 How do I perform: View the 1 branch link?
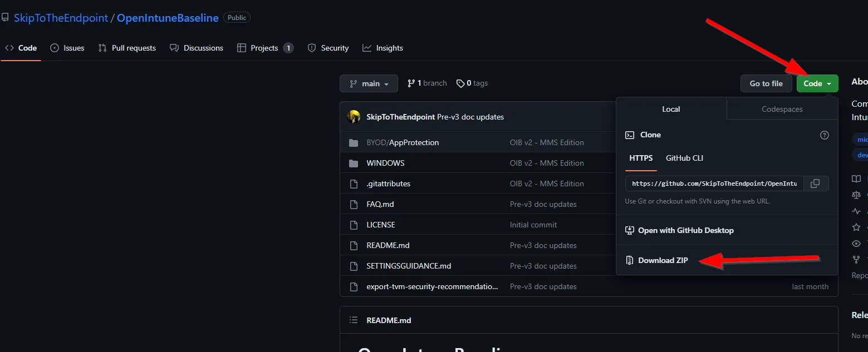pyautogui.click(x=427, y=83)
